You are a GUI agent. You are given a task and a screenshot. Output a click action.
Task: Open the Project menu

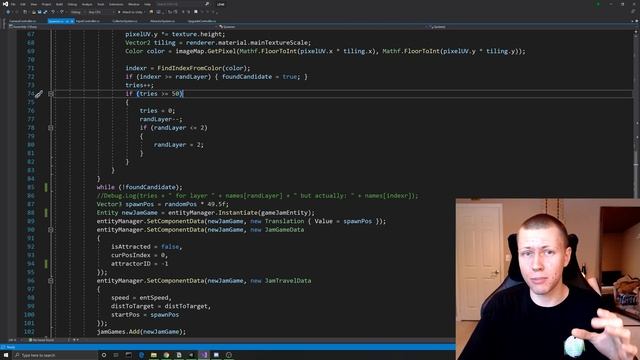click(x=46, y=4)
